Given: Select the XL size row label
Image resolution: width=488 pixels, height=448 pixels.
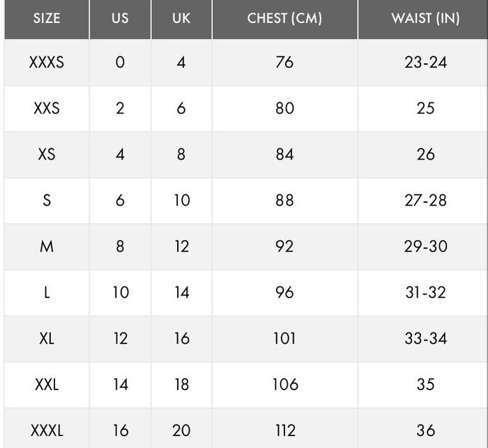Looking at the screenshot, I should coord(47,339).
